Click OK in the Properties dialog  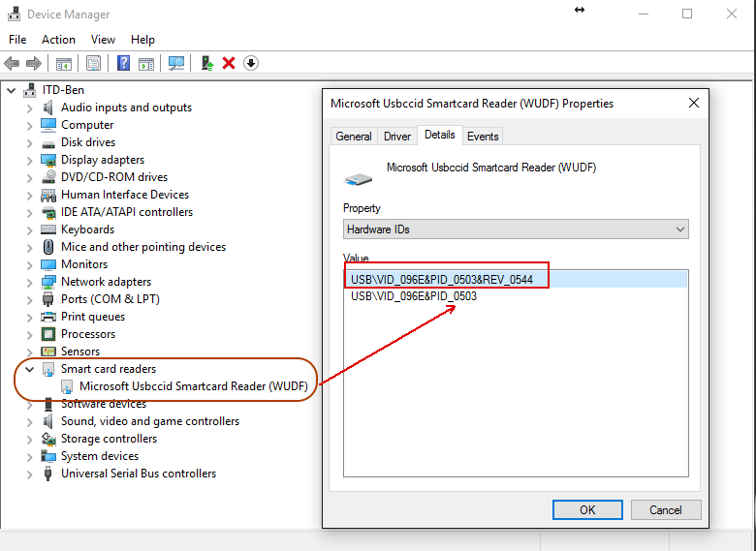coord(587,510)
